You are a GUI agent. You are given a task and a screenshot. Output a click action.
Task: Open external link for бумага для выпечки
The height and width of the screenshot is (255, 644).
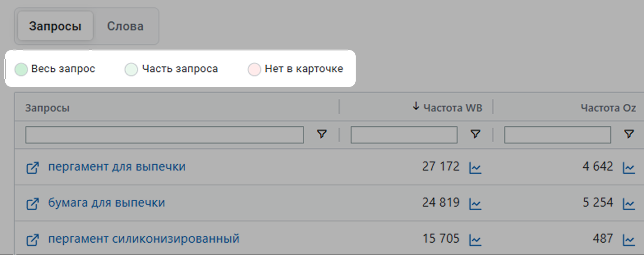pos(32,203)
